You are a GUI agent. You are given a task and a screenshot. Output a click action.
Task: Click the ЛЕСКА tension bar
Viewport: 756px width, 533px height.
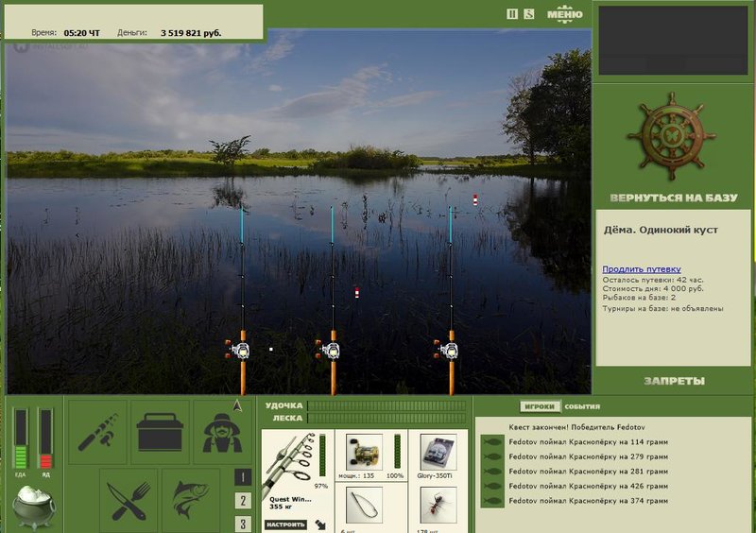(x=387, y=419)
